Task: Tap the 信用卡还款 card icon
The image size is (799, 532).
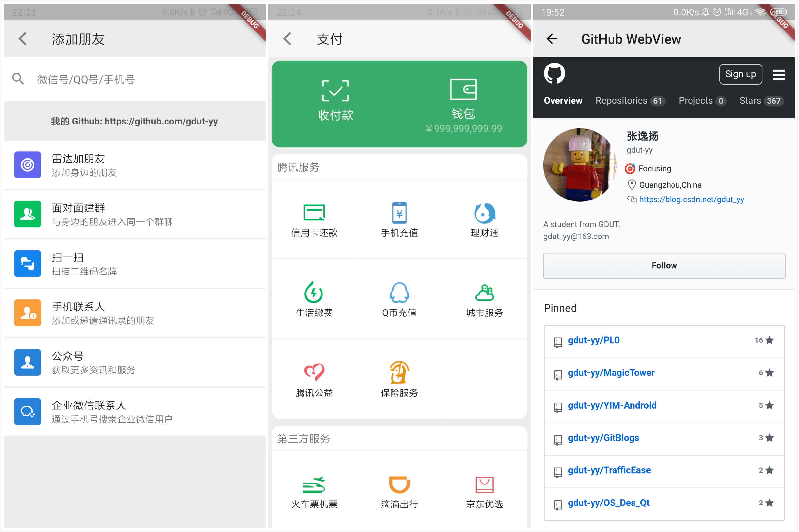Action: click(x=314, y=213)
